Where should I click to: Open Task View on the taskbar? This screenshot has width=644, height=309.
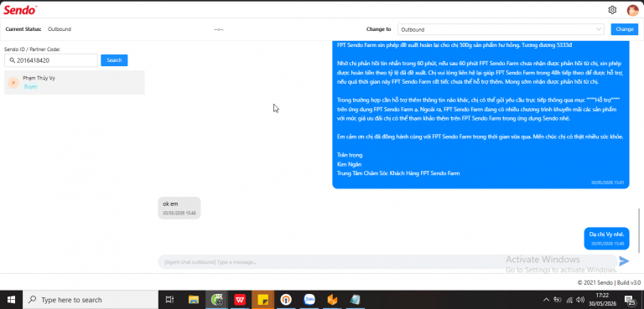pyautogui.click(x=169, y=300)
